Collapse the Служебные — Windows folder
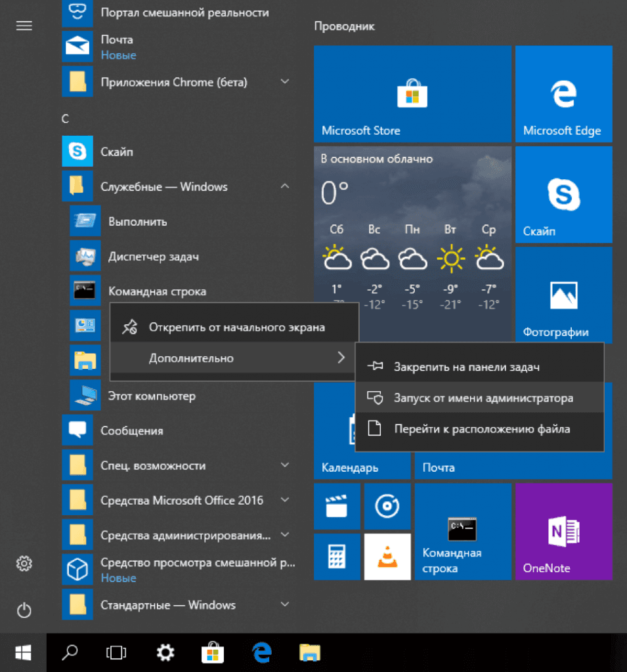 click(285, 187)
